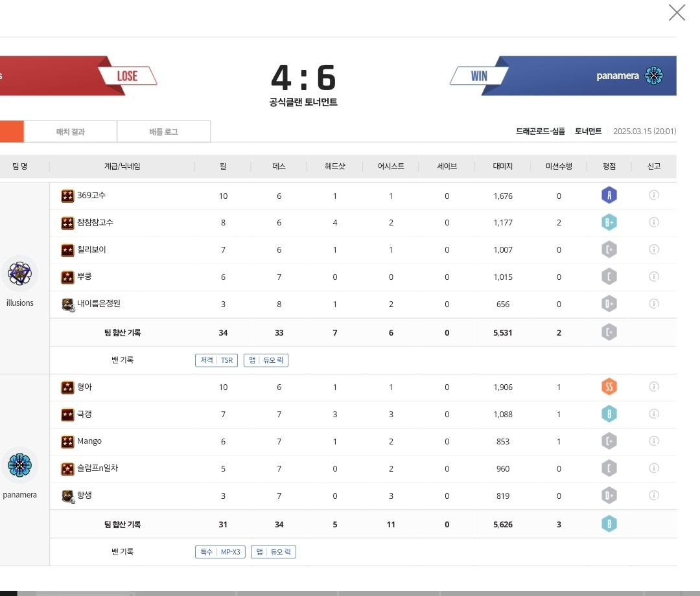Viewport: 700px width, 596px height.
Task: Click the 특수 MP-X3 ban tag
Action: (x=220, y=552)
